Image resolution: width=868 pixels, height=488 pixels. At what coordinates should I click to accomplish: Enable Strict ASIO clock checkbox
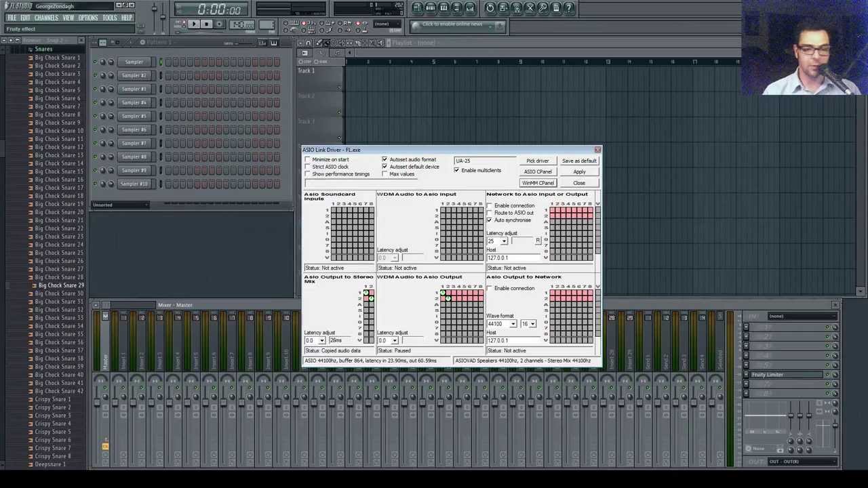coord(308,167)
